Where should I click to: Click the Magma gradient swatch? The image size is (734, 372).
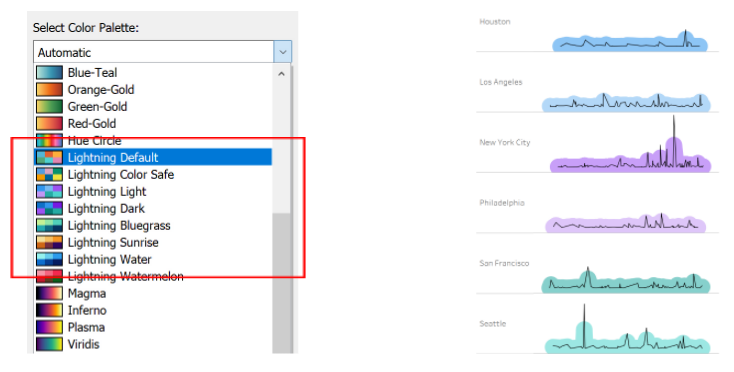pyautogui.click(x=49, y=293)
